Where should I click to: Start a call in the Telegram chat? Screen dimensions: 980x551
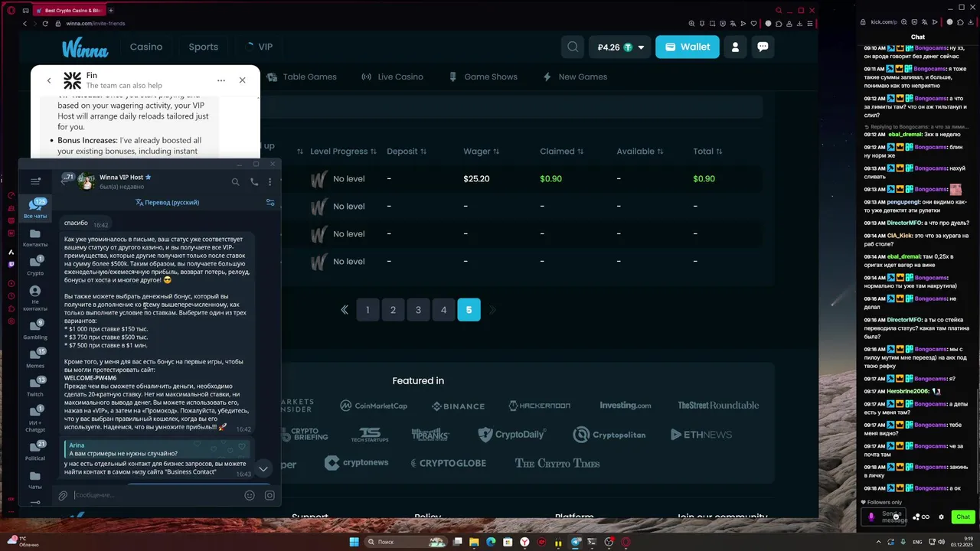click(254, 182)
